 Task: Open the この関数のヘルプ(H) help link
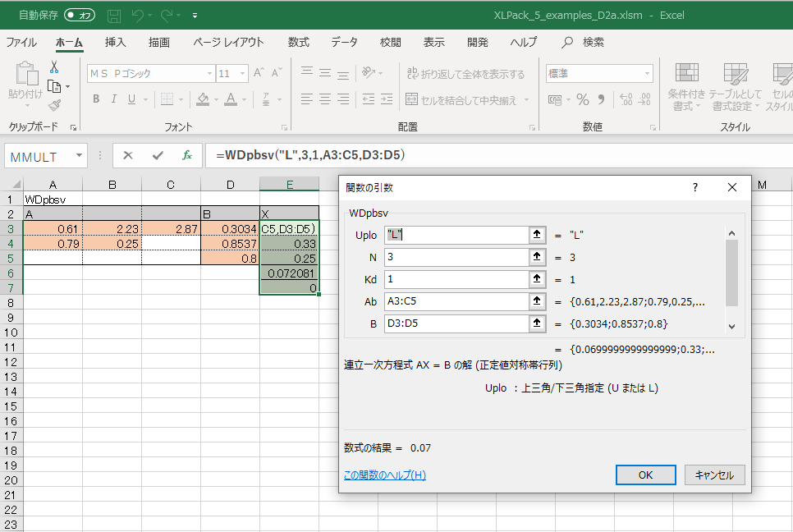(384, 475)
